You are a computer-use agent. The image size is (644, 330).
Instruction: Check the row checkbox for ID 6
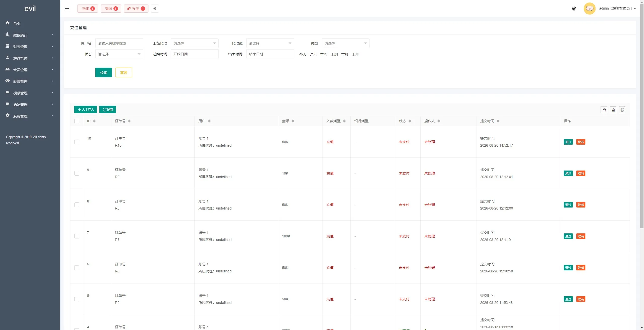click(77, 268)
